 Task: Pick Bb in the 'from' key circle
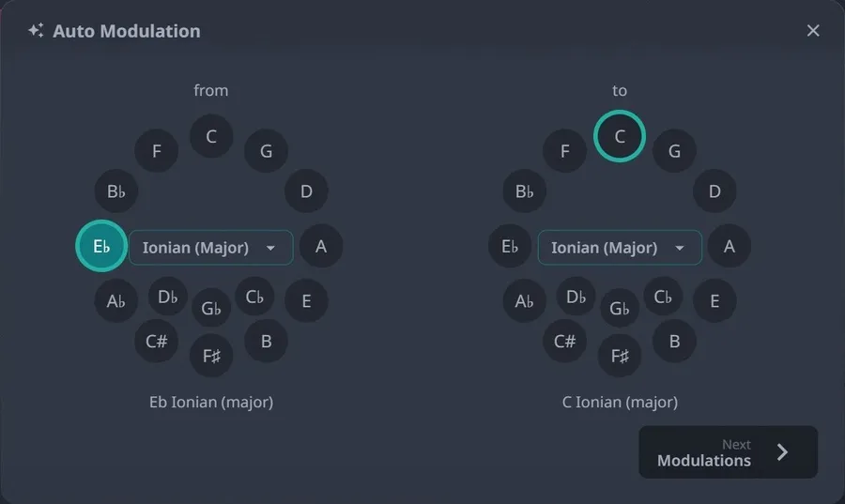(116, 191)
